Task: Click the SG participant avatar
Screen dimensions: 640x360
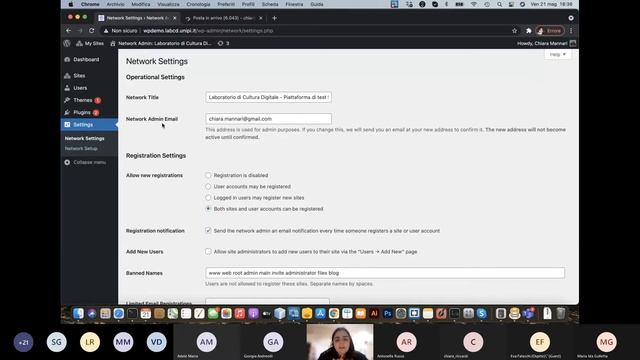Action: click(56, 342)
